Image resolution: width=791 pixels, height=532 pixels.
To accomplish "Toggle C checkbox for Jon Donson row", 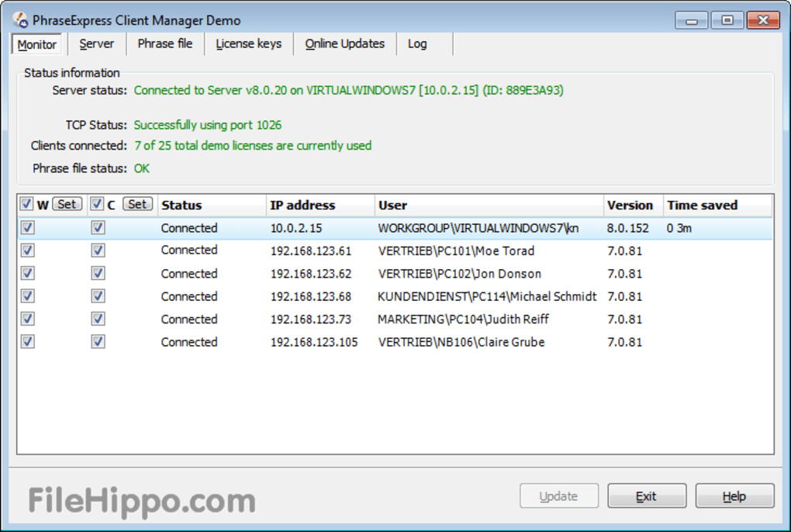I will coord(98,273).
